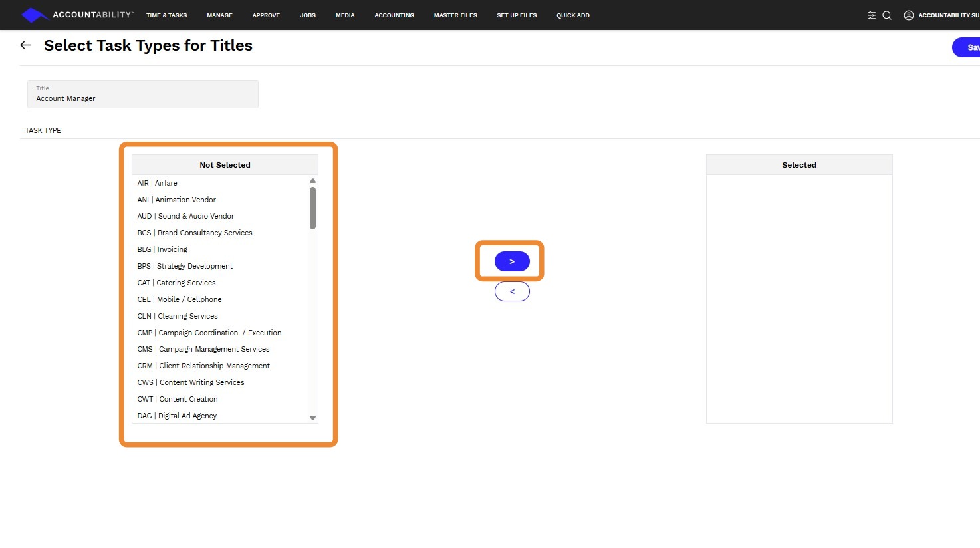Open the Set Up Files menu
Viewport: 980px width, 548px height.
(517, 15)
